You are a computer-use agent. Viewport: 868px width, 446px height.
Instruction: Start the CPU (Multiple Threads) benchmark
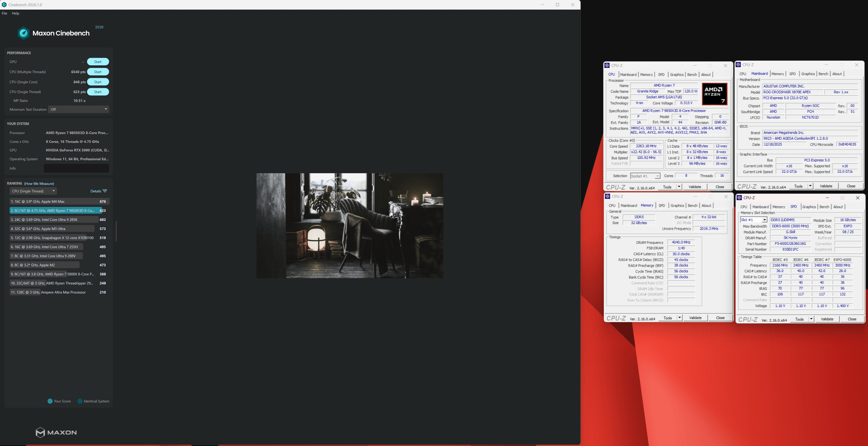[x=98, y=72]
